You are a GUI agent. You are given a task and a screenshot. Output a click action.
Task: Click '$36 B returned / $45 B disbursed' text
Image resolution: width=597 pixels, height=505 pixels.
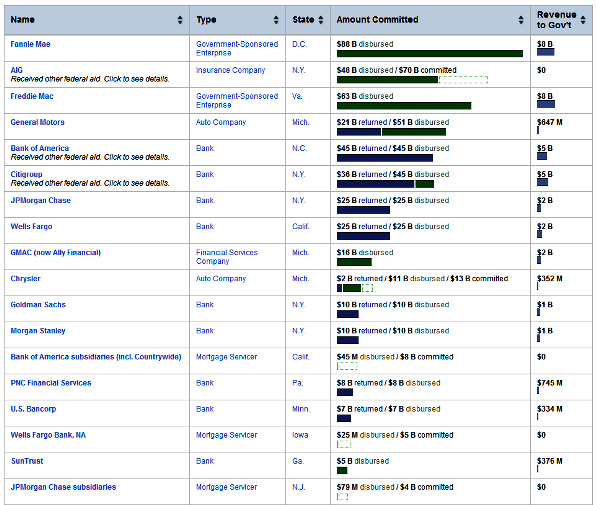coord(393,174)
